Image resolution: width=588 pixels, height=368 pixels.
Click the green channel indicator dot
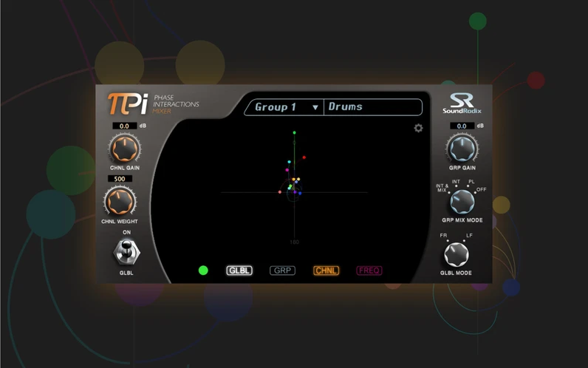(x=203, y=270)
